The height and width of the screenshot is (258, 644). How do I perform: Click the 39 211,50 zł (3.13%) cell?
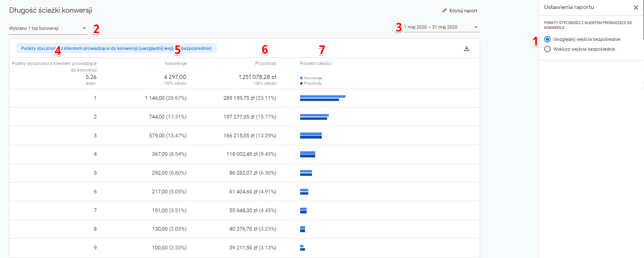click(x=253, y=248)
